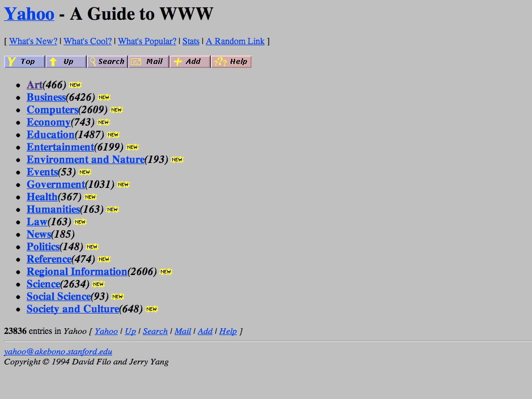The image size is (532, 399).
Task: Email yahoo@akebono.stanford.edu address link
Action: (58, 351)
